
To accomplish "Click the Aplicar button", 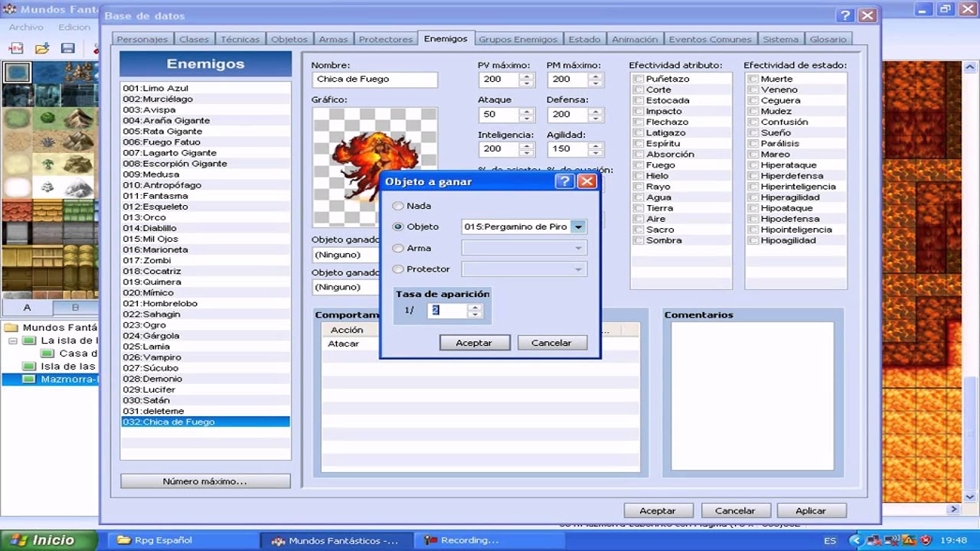I will 811,510.
